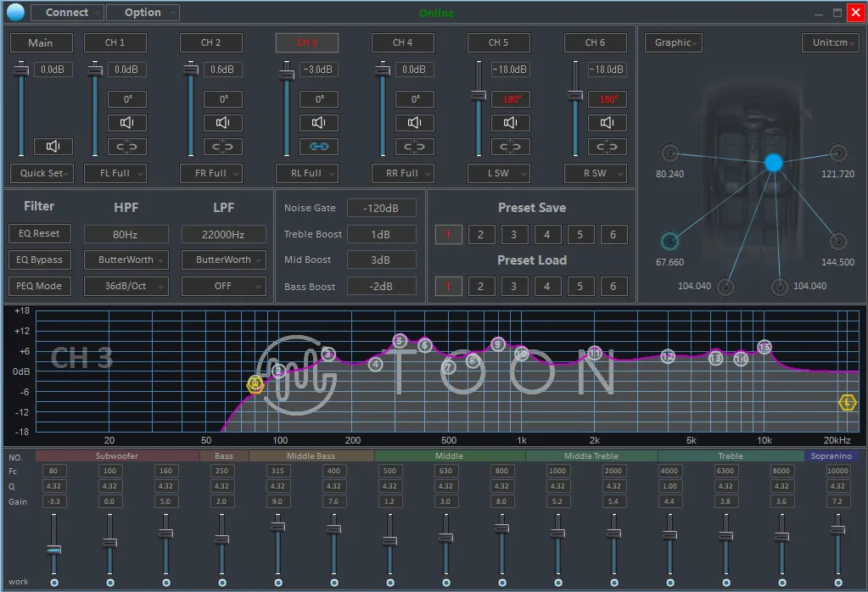Click the CH 3 blue link icon

point(319,147)
